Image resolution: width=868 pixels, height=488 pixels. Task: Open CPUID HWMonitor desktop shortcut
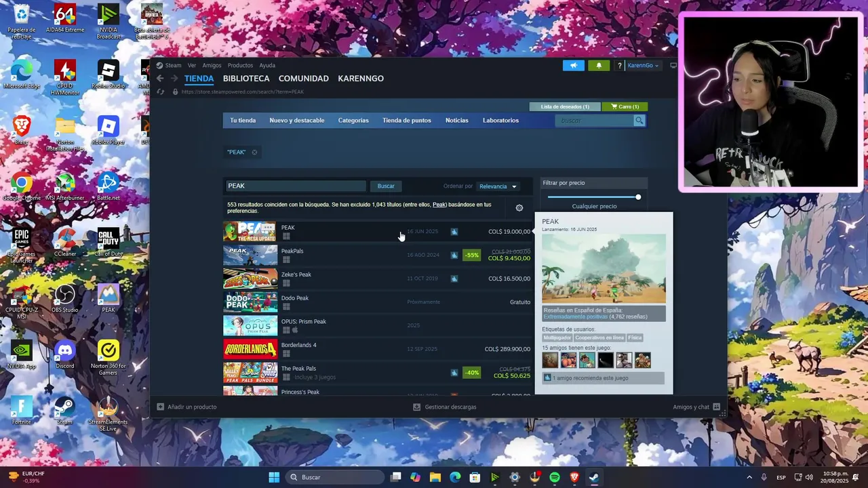point(65,77)
